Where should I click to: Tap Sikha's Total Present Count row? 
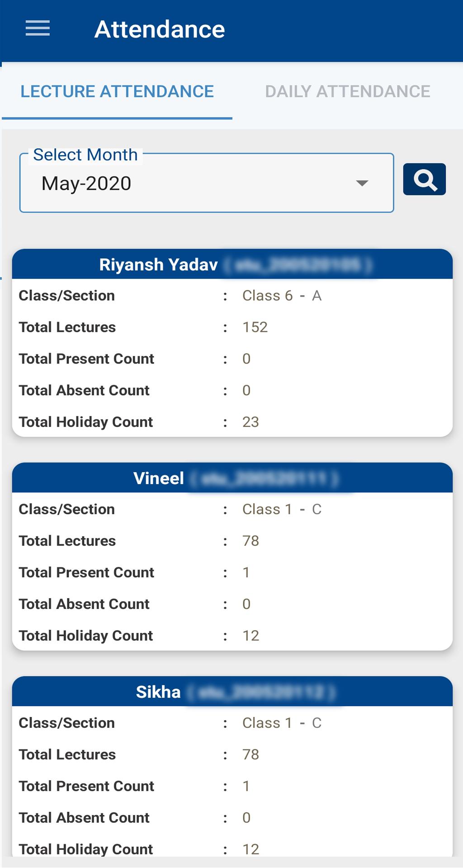[232, 786]
